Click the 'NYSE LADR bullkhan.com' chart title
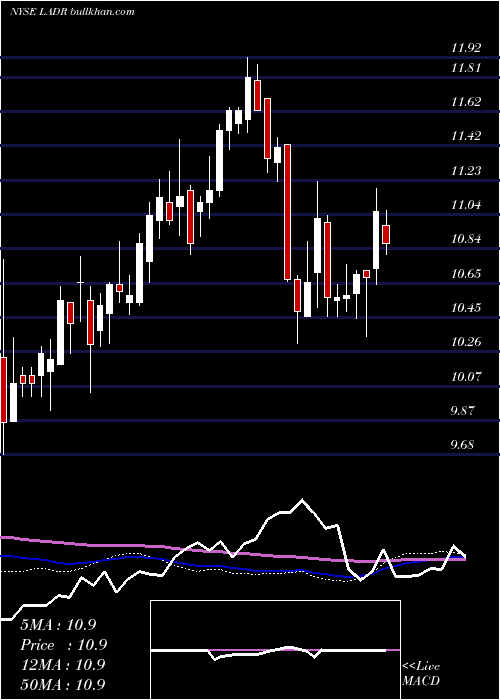Image resolution: width=500 pixels, height=700 pixels. click(72, 12)
